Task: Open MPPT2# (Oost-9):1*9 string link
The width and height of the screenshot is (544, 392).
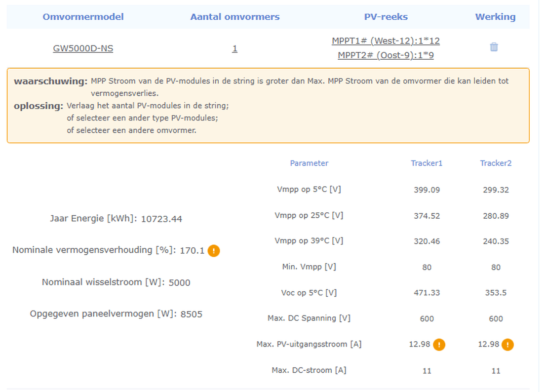Action: click(x=386, y=55)
